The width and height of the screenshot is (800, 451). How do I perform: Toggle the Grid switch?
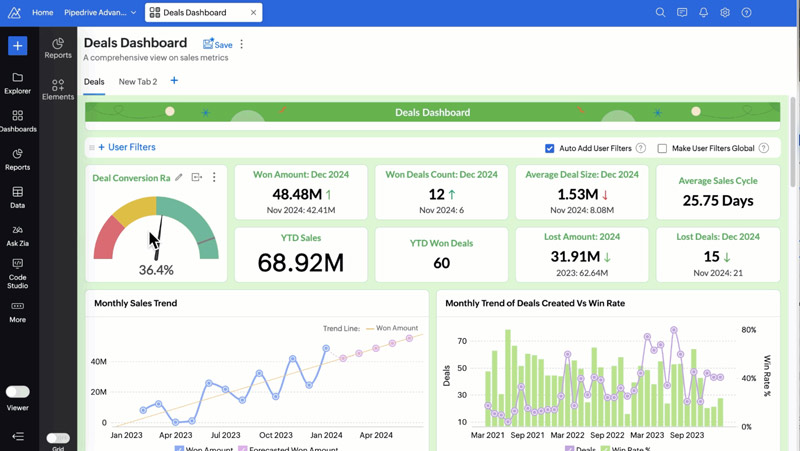(58, 438)
